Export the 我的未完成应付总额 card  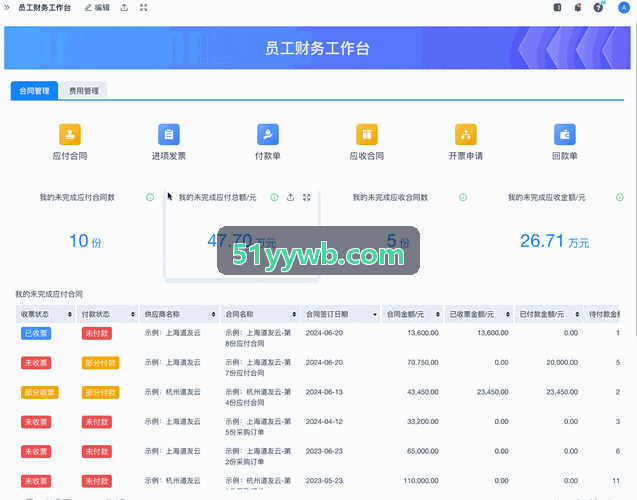tap(290, 197)
